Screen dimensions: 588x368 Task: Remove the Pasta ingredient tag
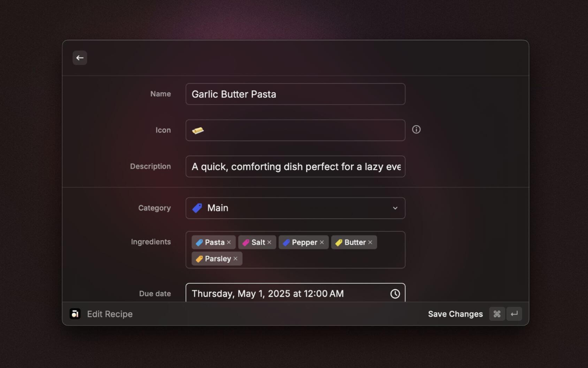coord(229,242)
